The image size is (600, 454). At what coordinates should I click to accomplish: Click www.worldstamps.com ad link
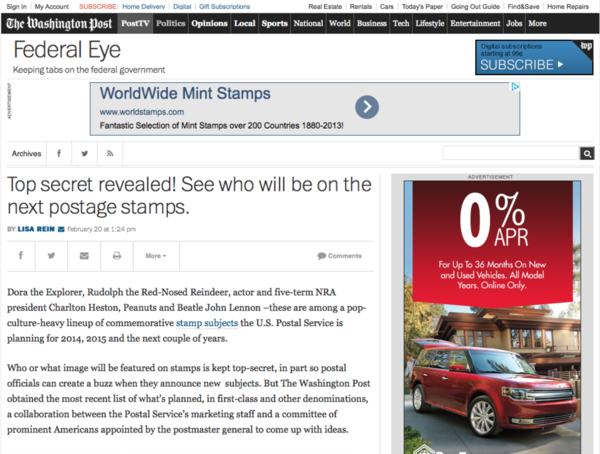142,112
